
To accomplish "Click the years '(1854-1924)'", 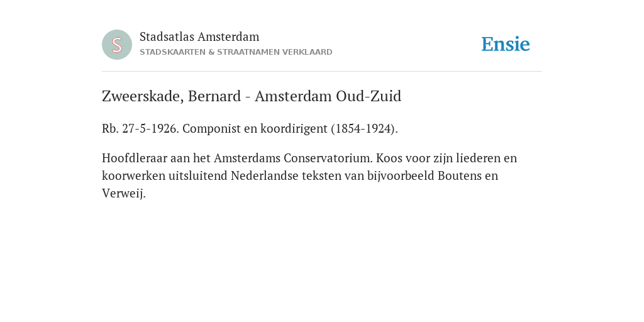I will tap(365, 128).
